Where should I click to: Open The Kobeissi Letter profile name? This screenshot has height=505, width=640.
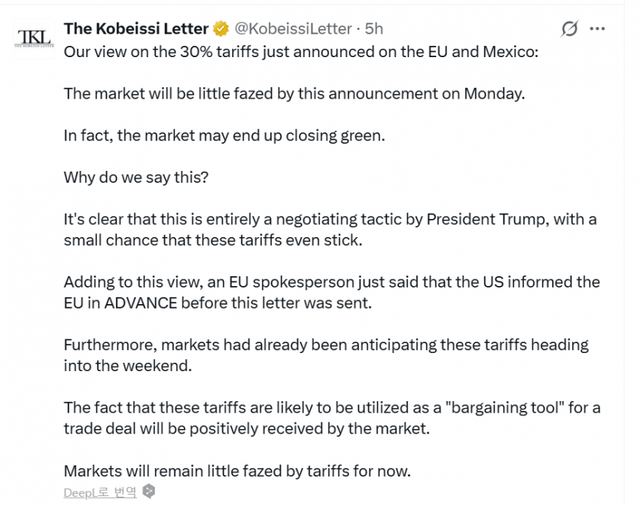click(x=136, y=29)
